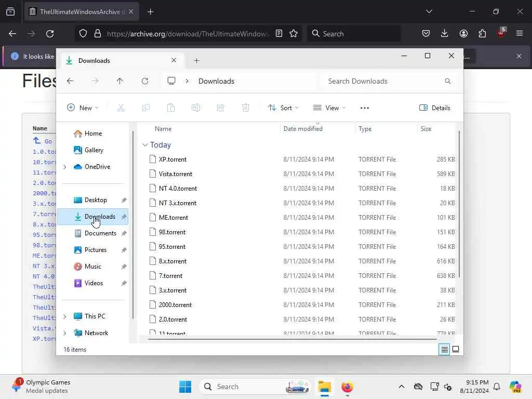The width and height of the screenshot is (532, 399).
Task: Expand This PC in the navigation pane
Action: pyautogui.click(x=64, y=316)
